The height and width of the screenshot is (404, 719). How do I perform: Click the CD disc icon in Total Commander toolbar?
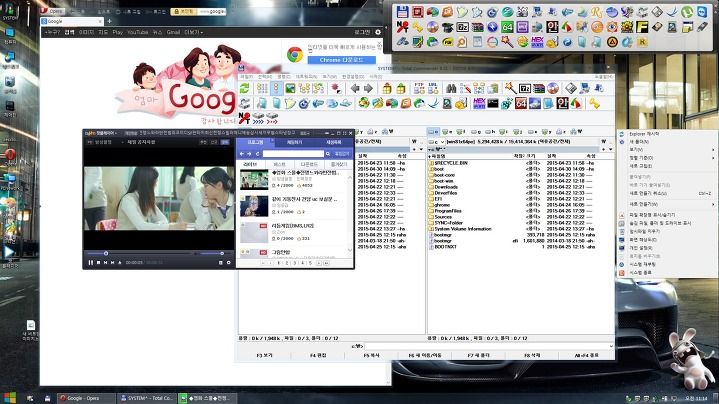pyautogui.click(x=553, y=88)
